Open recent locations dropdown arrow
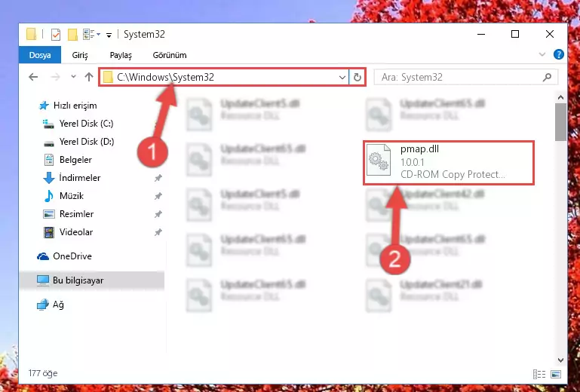Viewport: 580px width, 392px height. (x=73, y=77)
